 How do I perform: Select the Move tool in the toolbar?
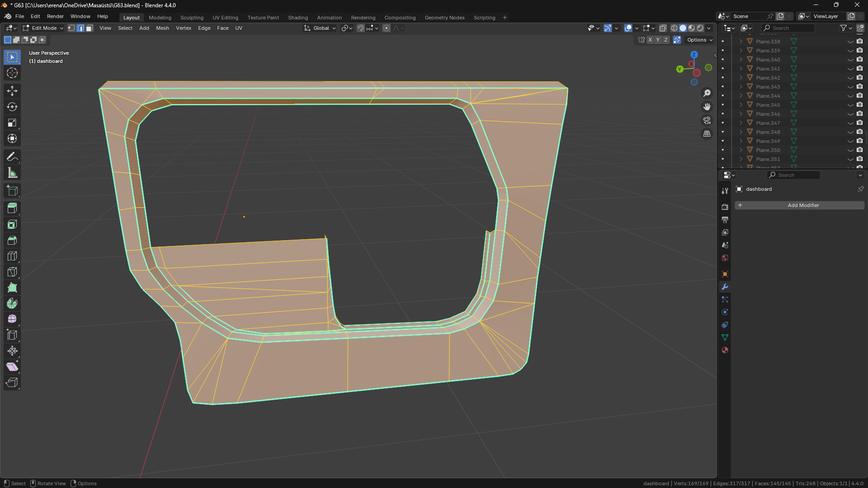pyautogui.click(x=12, y=91)
